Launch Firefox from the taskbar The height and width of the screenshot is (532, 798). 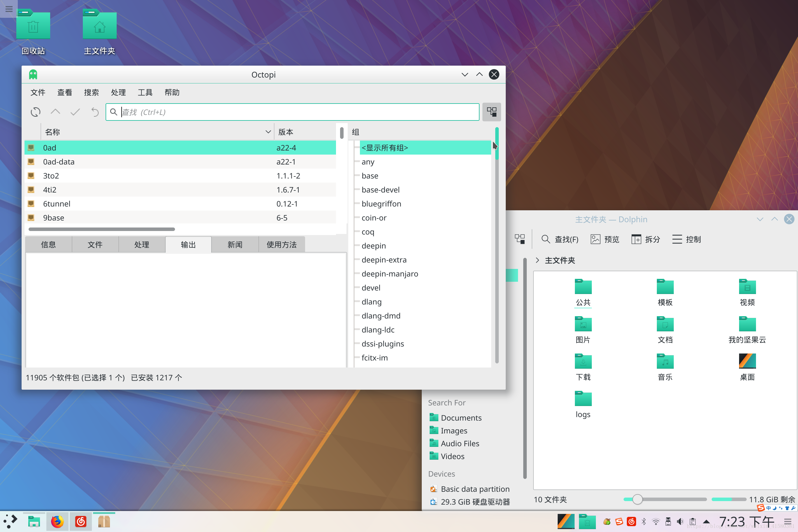(57, 521)
